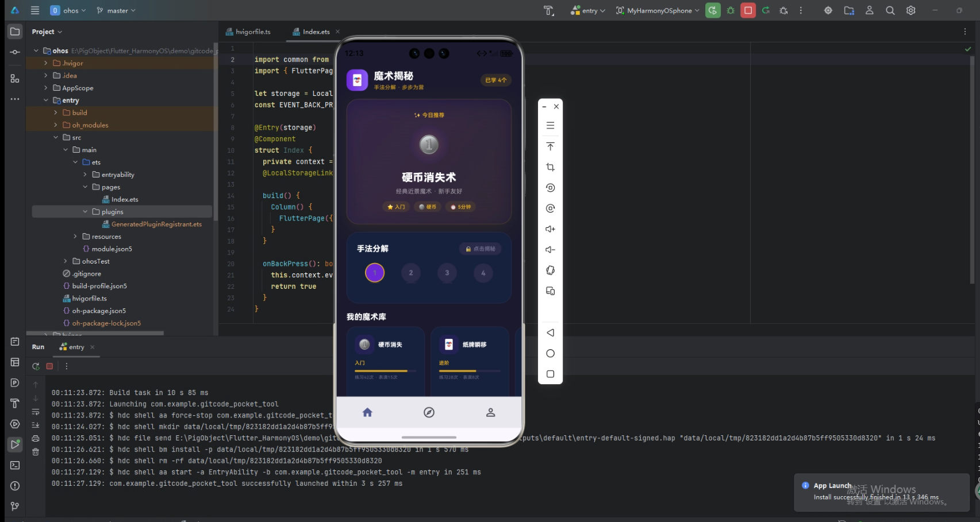
Task: Open toolbar more actions menu
Action: click(801, 10)
